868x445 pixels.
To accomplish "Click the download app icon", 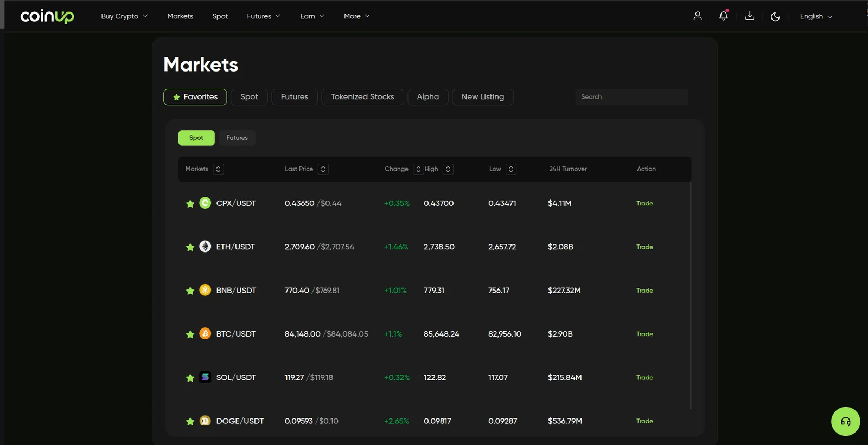I will (750, 16).
